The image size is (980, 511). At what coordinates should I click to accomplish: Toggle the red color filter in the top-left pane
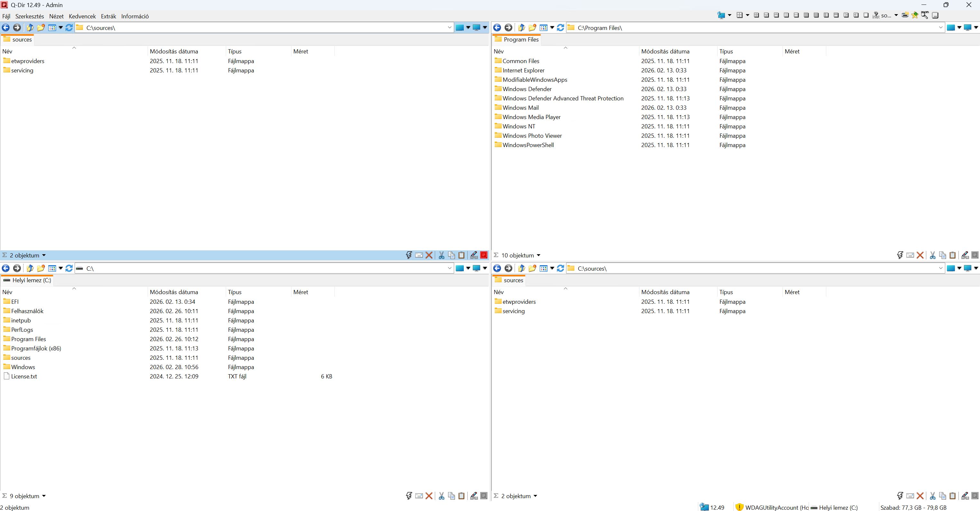pos(484,255)
